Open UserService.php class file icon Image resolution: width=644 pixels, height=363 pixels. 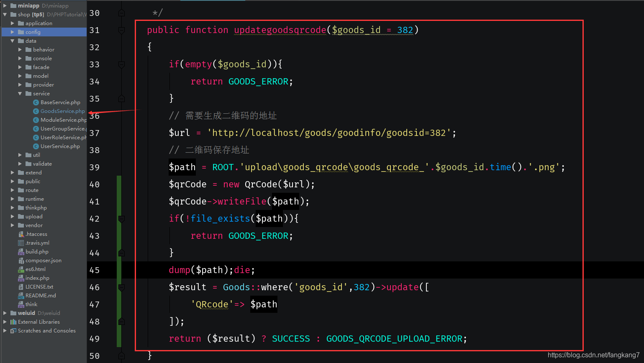click(36, 146)
